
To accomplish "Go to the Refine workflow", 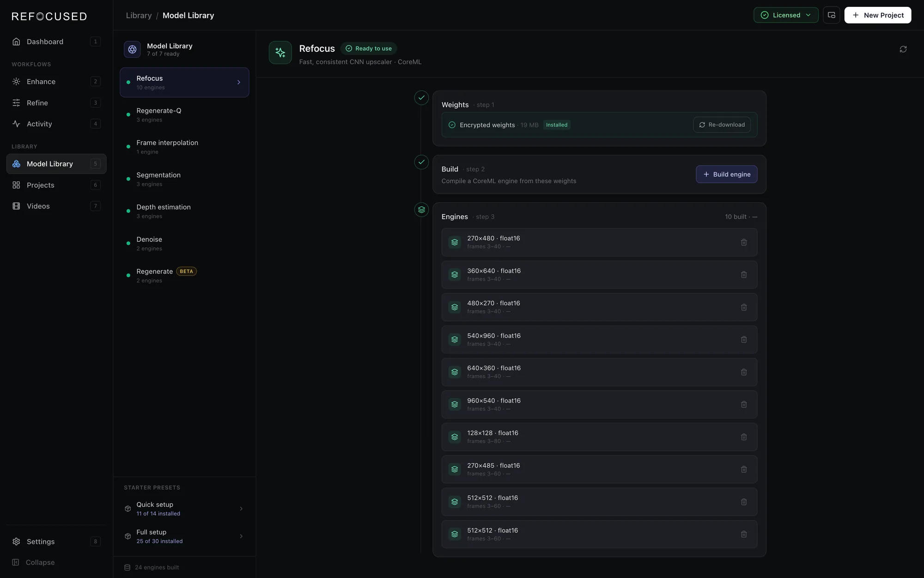I will [x=56, y=103].
